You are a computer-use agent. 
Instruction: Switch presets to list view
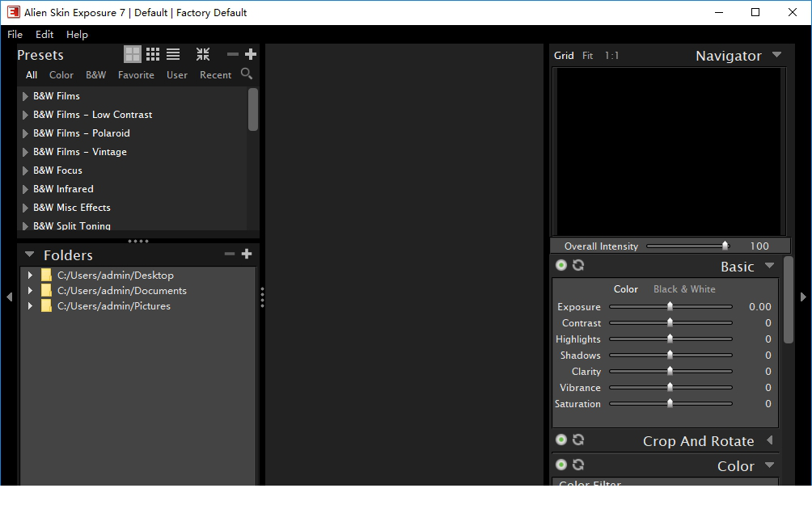[x=173, y=54]
